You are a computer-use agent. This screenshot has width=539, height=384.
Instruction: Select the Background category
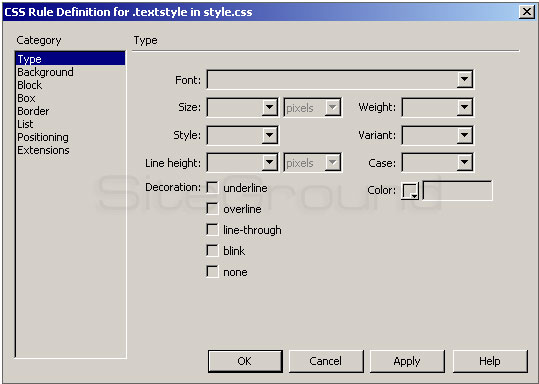(x=45, y=72)
